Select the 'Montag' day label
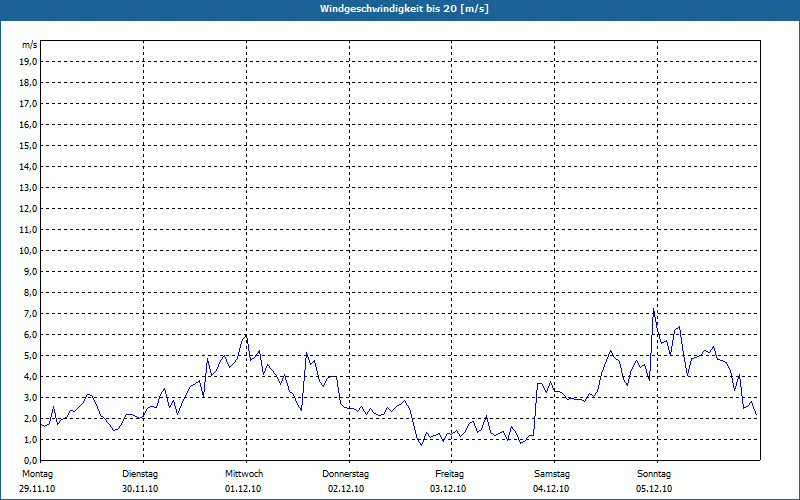The image size is (800, 500). coord(37,474)
